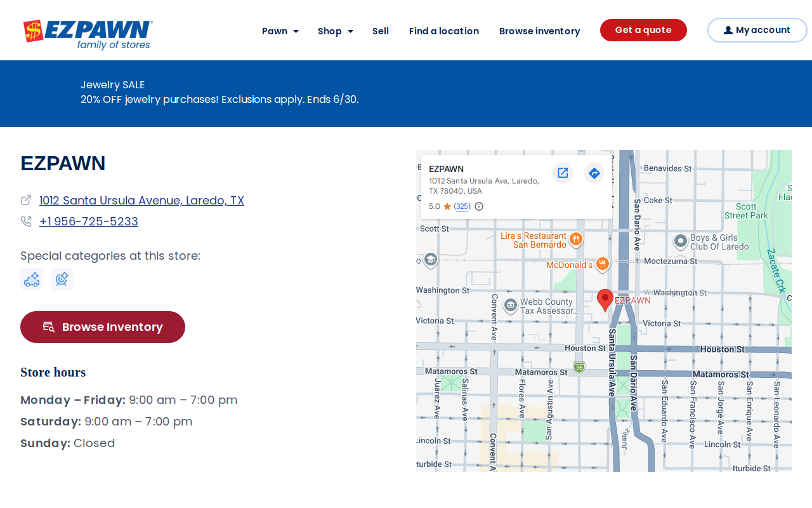
Task: Open the 325 reviews link on map
Action: point(462,206)
